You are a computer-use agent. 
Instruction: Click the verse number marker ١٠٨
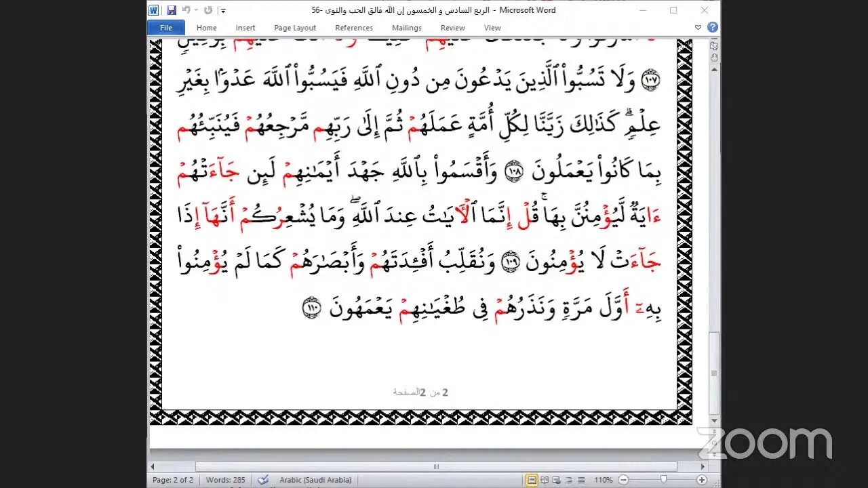click(513, 171)
